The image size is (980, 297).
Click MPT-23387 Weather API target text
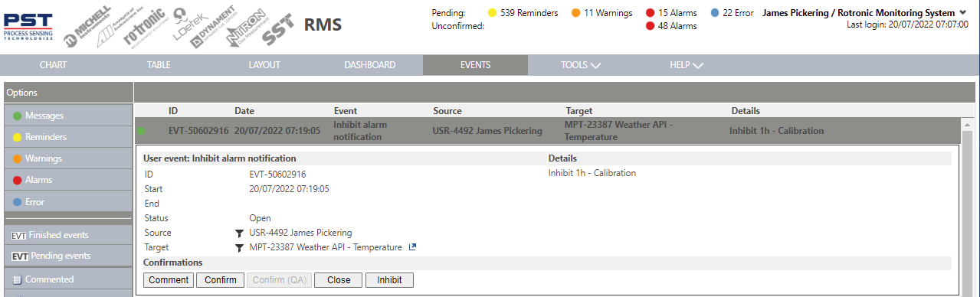tap(326, 247)
